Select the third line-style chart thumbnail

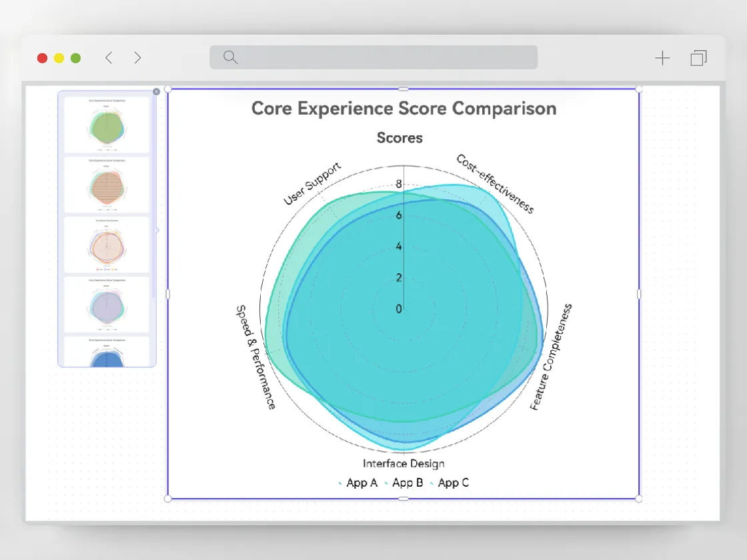(106, 244)
